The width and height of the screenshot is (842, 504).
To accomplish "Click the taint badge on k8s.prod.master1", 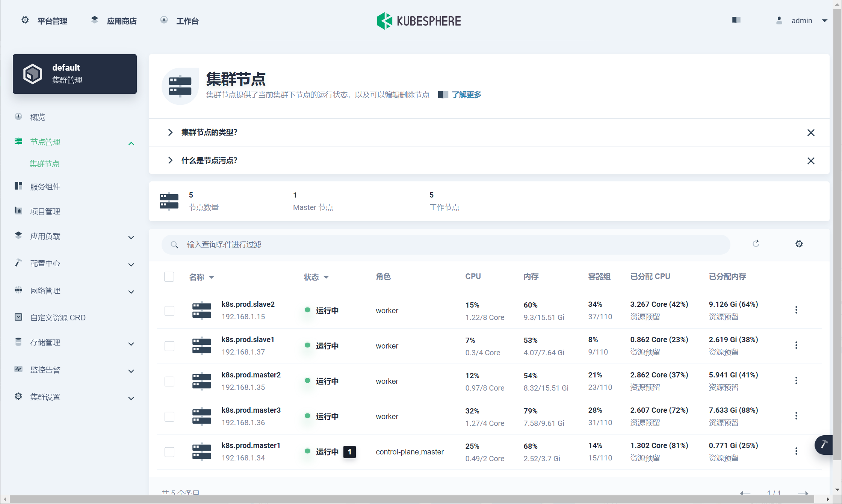I will click(349, 451).
